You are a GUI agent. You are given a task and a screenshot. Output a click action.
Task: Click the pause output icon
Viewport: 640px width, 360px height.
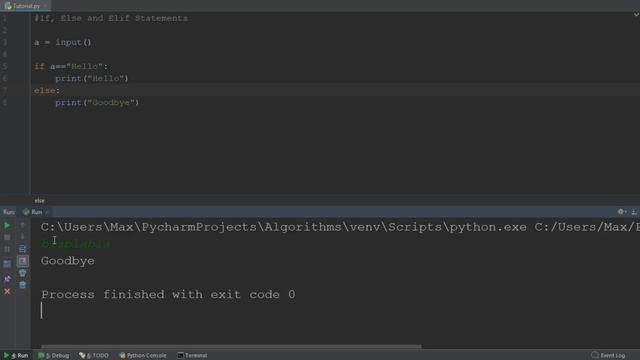click(x=7, y=249)
